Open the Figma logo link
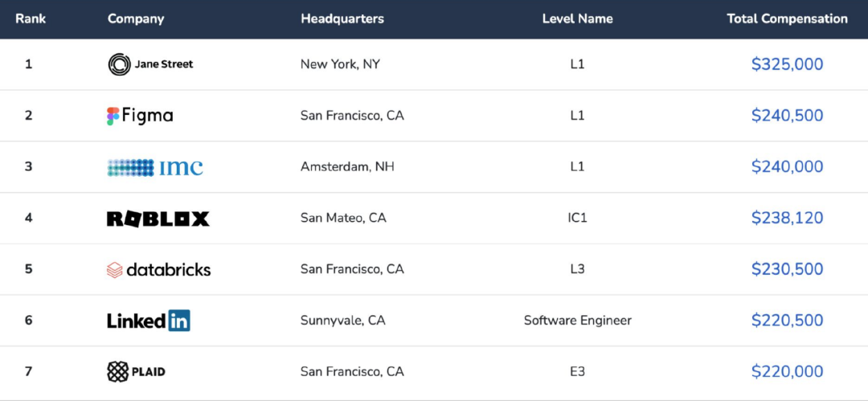The height and width of the screenshot is (401, 868). coord(140,116)
